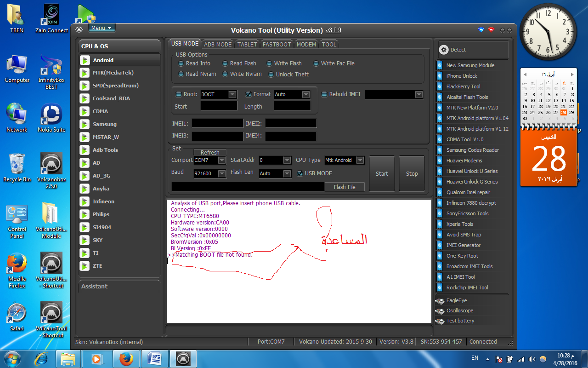Image resolution: width=588 pixels, height=368 pixels.
Task: Open the Rebuild IMEI dropdown list
Action: point(418,94)
